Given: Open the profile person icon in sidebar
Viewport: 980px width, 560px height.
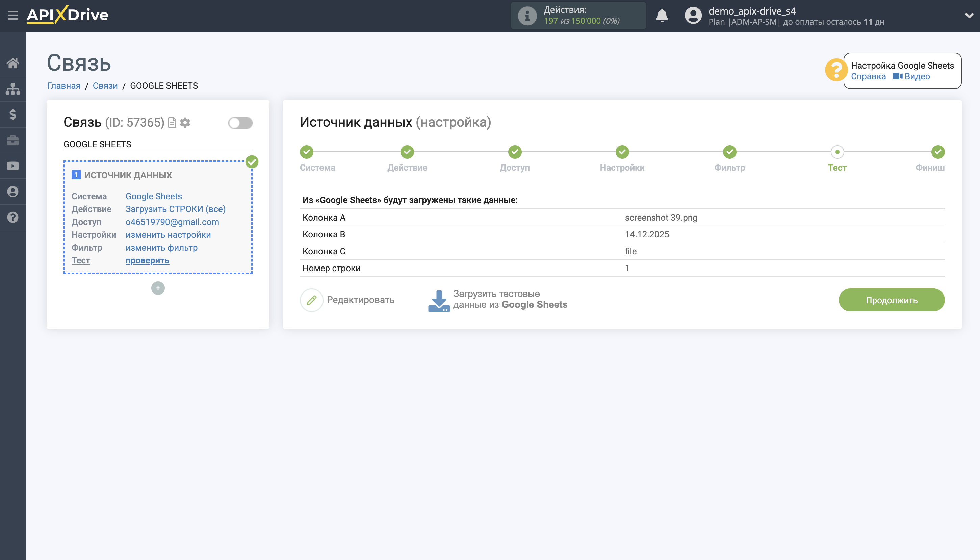Looking at the screenshot, I should click(13, 192).
